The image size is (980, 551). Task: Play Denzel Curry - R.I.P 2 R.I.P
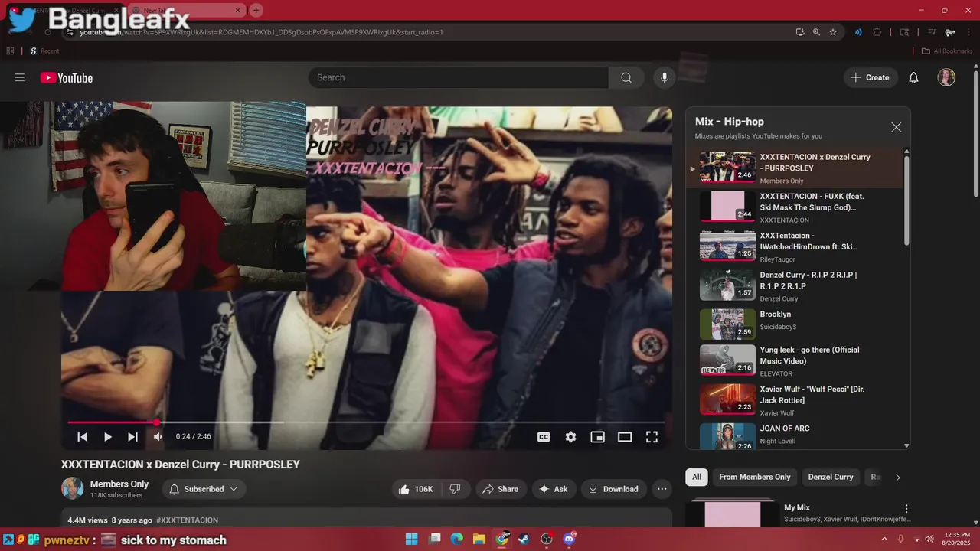tap(795, 285)
